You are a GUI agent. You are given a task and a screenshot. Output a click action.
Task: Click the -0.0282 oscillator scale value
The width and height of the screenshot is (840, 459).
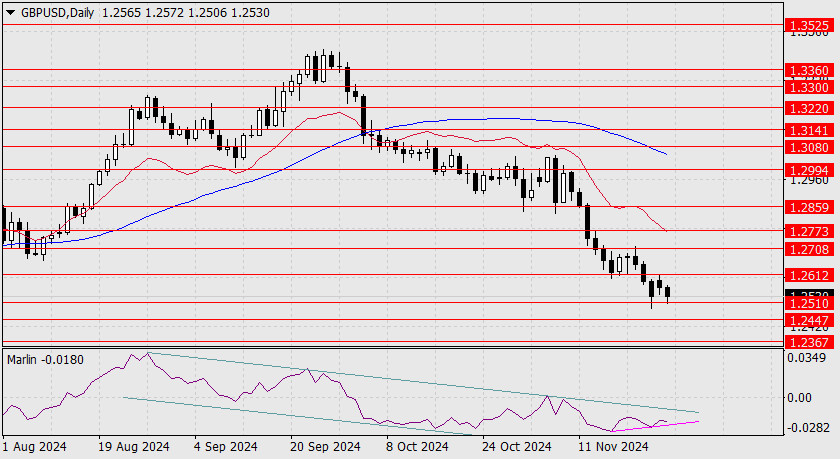tap(806, 428)
